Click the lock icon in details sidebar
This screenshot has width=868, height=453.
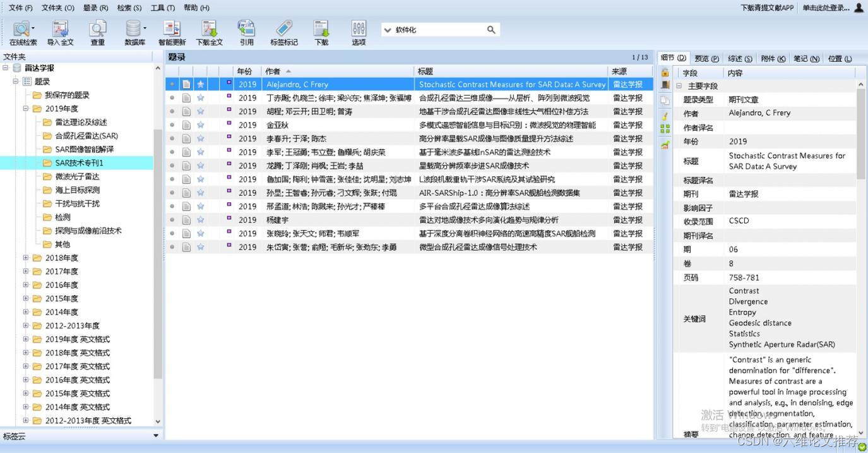665,73
